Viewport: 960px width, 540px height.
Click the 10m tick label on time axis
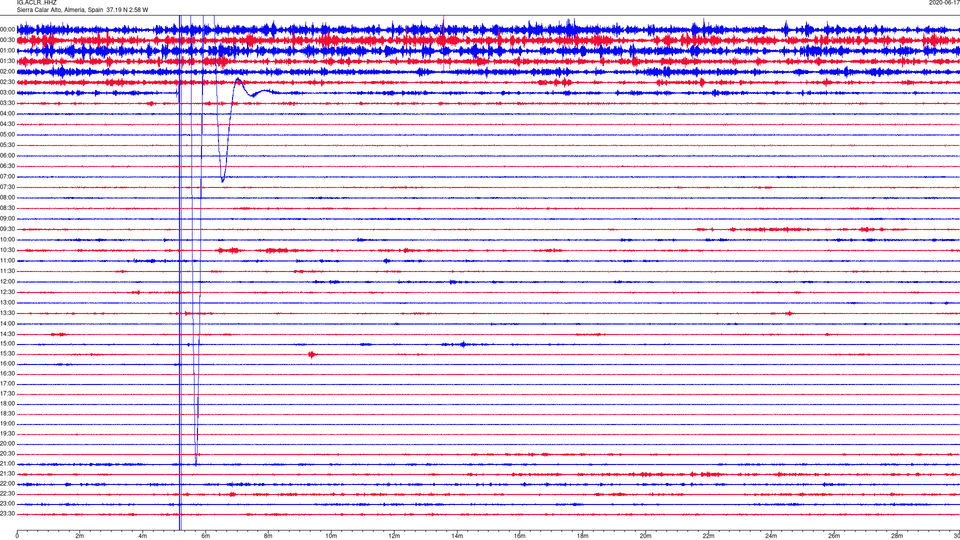click(x=331, y=536)
